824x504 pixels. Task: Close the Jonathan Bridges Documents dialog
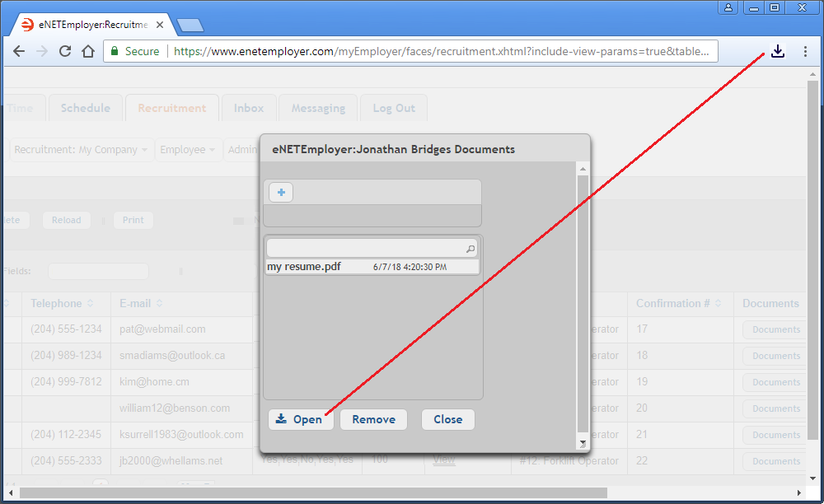tap(447, 419)
